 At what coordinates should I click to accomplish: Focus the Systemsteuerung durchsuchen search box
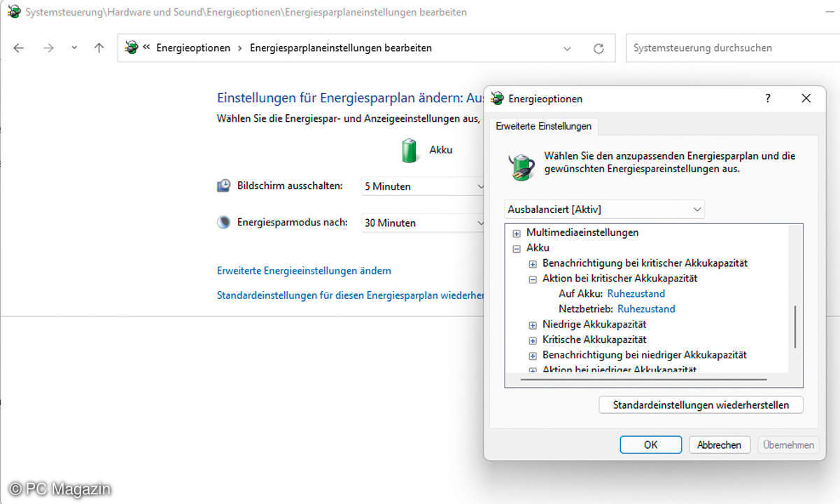(x=731, y=48)
